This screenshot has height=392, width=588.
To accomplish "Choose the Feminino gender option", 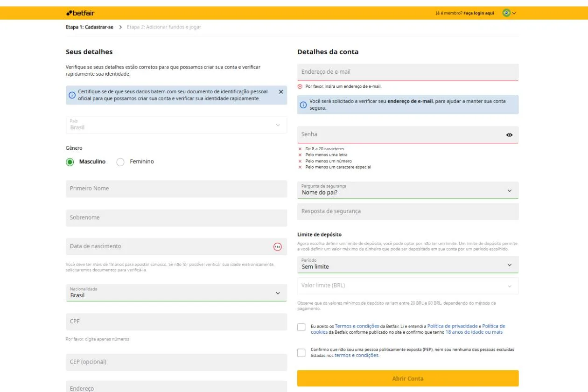I will (x=120, y=162).
